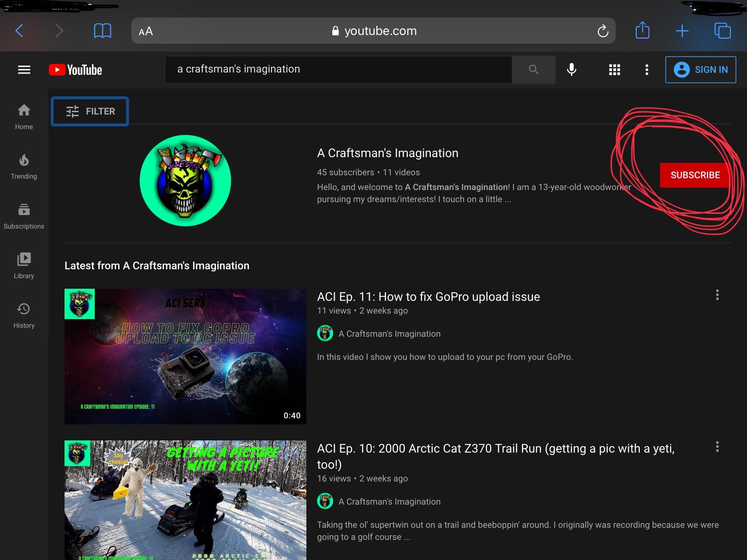This screenshot has height=560, width=747.
Task: Open the more options menu for ACI Ep. 11
Action: 717,295
